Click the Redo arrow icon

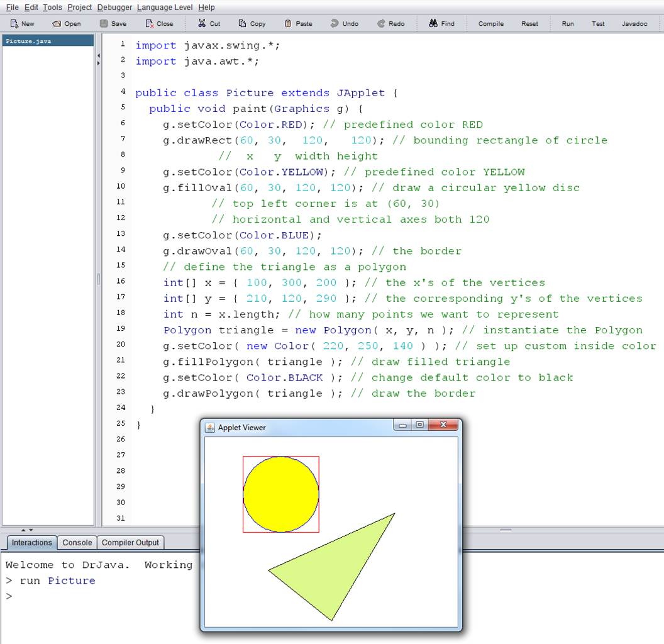point(381,23)
